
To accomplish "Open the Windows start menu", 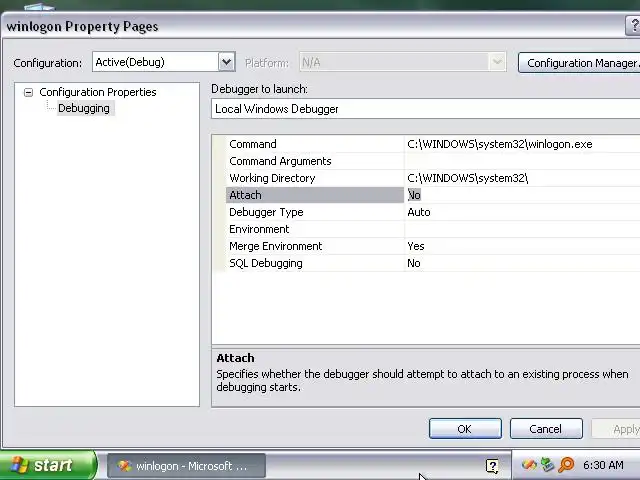I will [x=48, y=465].
